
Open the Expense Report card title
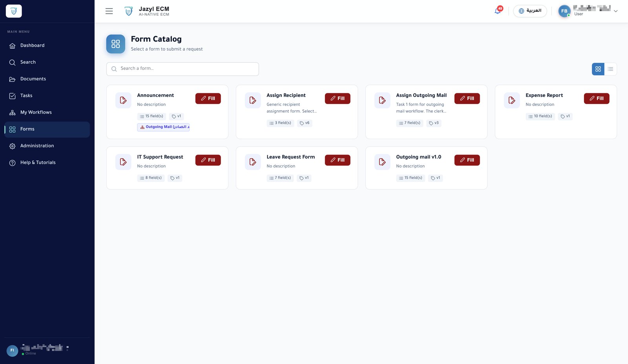544,95
